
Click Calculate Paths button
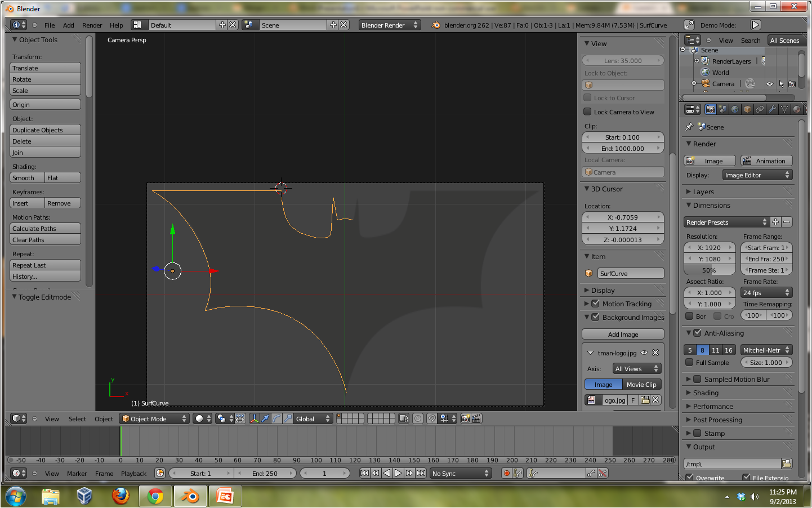click(x=45, y=228)
